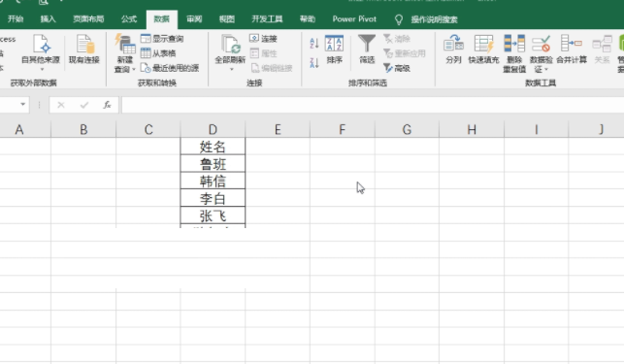Click the 数据 tab
This screenshot has width=624, height=364.
tap(161, 19)
